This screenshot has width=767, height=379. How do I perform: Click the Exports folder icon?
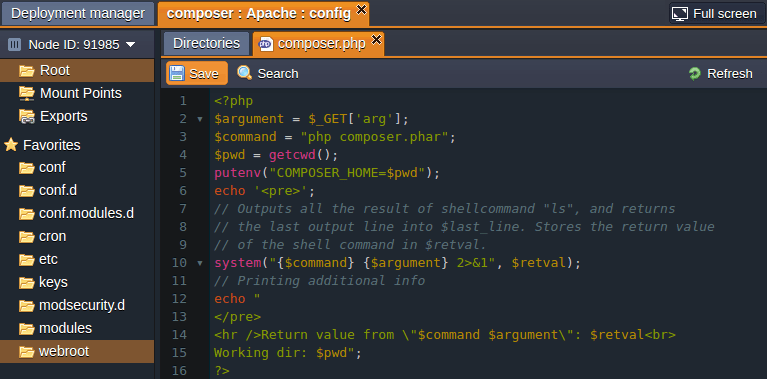[x=27, y=116]
